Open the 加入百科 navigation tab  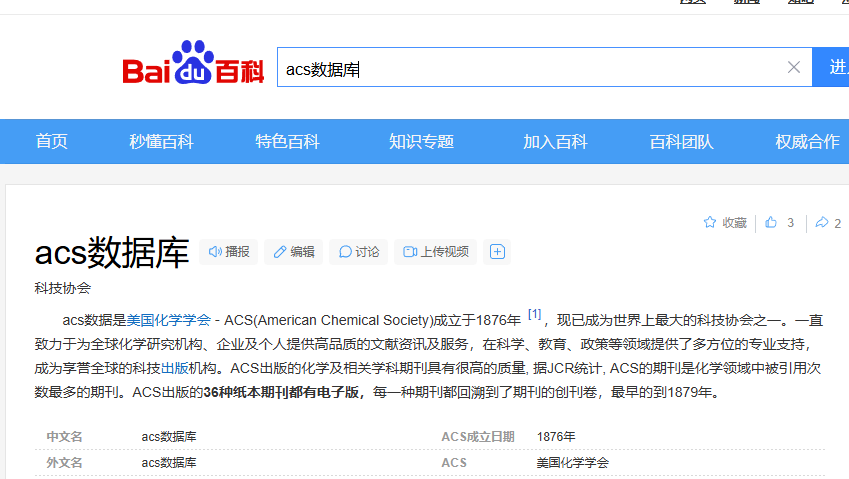555,142
